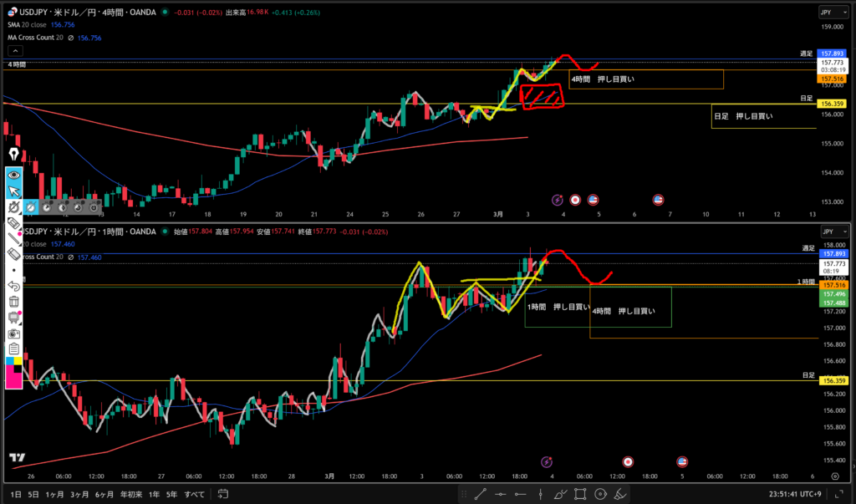The height and width of the screenshot is (504, 856).
Task: Collapse the indicator legend in the upper chart
Action: (14, 49)
